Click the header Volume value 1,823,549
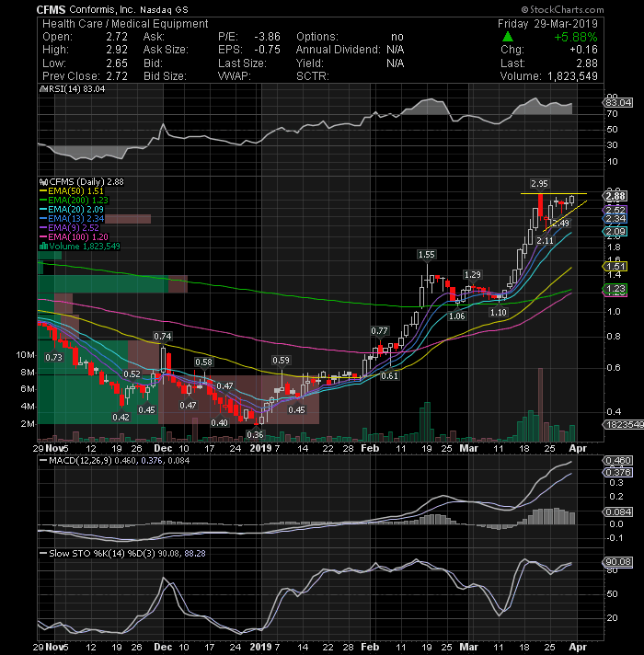 pyautogui.click(x=572, y=76)
